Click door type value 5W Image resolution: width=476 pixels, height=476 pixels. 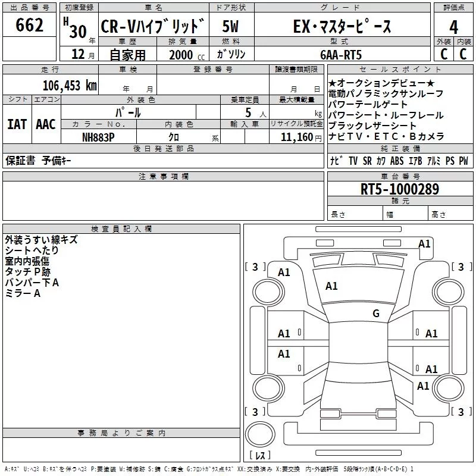pyautogui.click(x=230, y=26)
